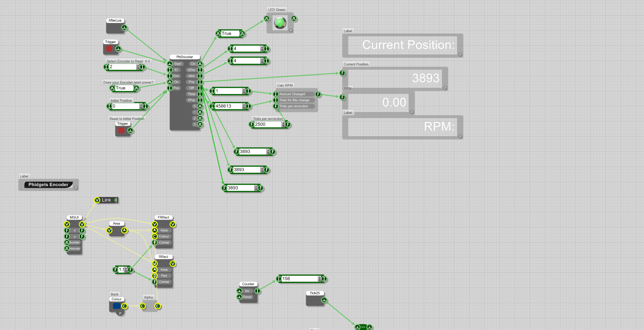This screenshot has width=644, height=330.
Task: Click the PhEncoder boolean output connector numbered 0
Action: coord(200,106)
